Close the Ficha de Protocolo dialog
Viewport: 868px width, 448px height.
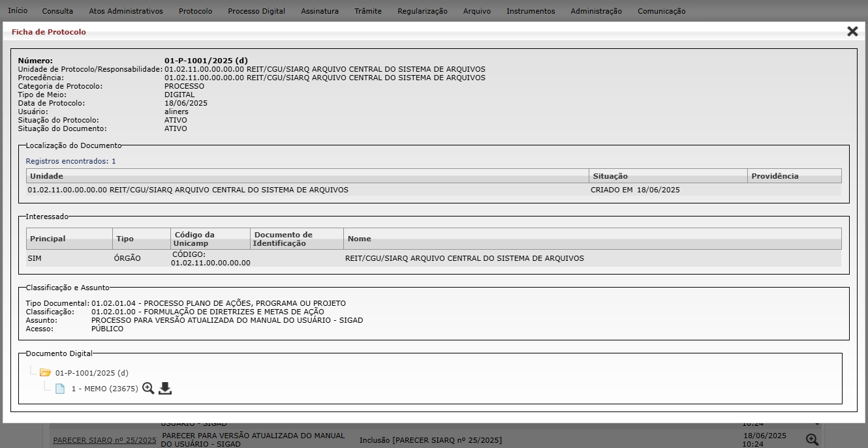pos(852,31)
